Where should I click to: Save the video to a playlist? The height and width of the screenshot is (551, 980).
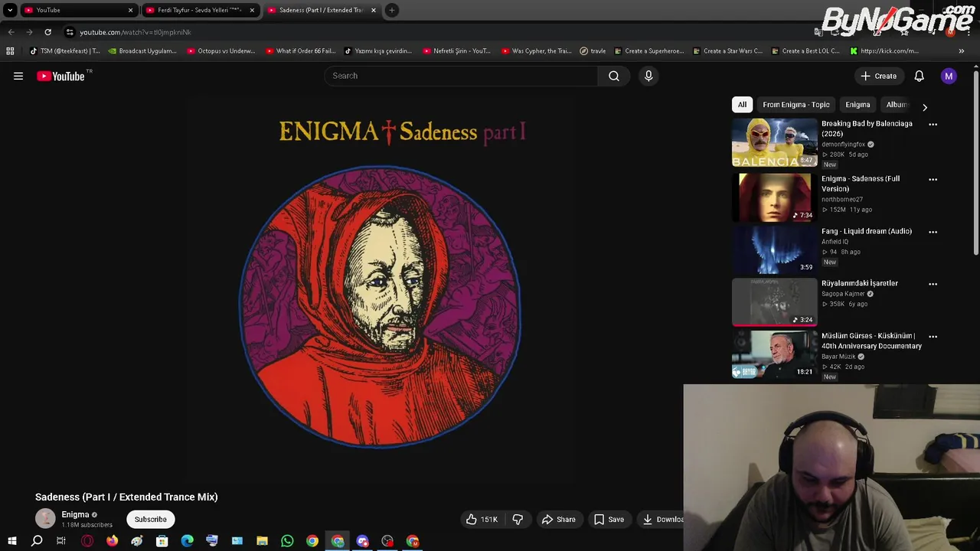[x=609, y=520]
